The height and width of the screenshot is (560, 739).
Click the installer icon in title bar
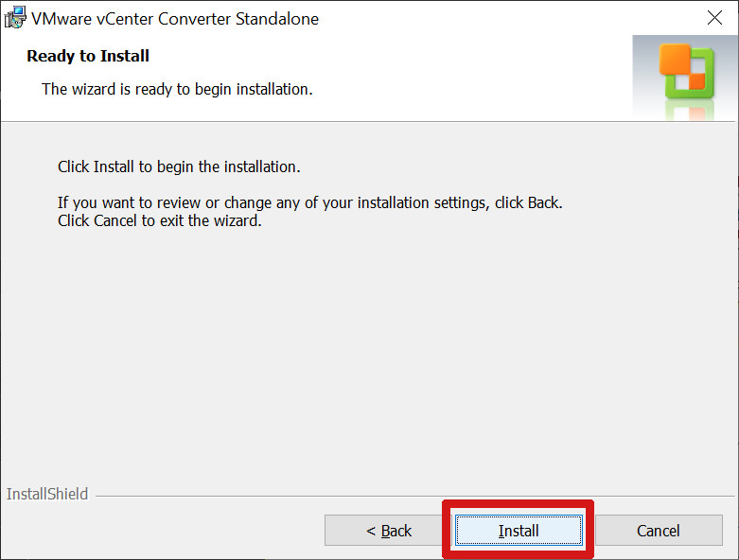15,17
